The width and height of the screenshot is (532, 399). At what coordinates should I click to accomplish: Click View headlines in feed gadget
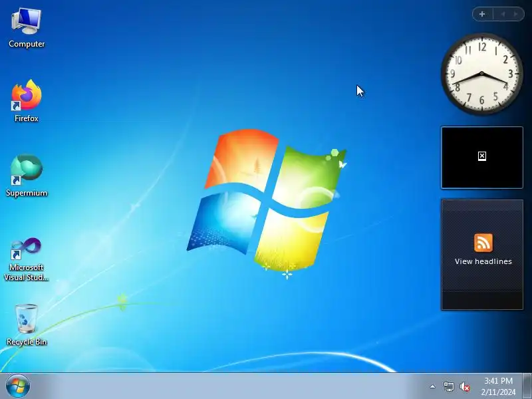pyautogui.click(x=483, y=261)
